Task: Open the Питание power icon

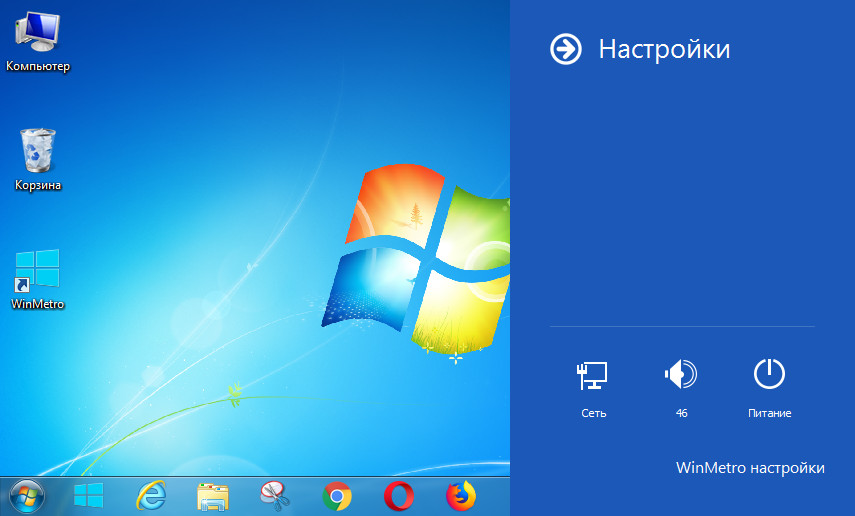Action: 769,375
